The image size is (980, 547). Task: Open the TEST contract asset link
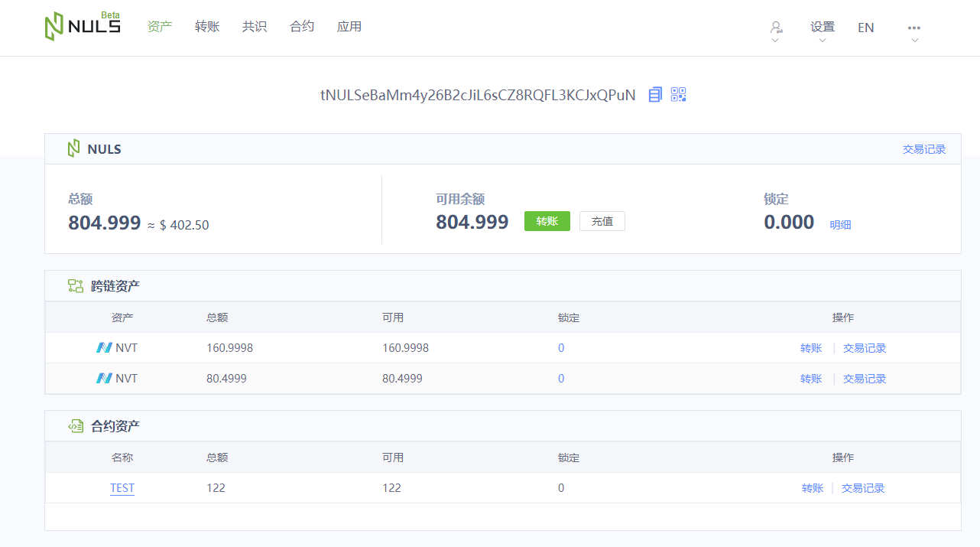click(x=122, y=488)
